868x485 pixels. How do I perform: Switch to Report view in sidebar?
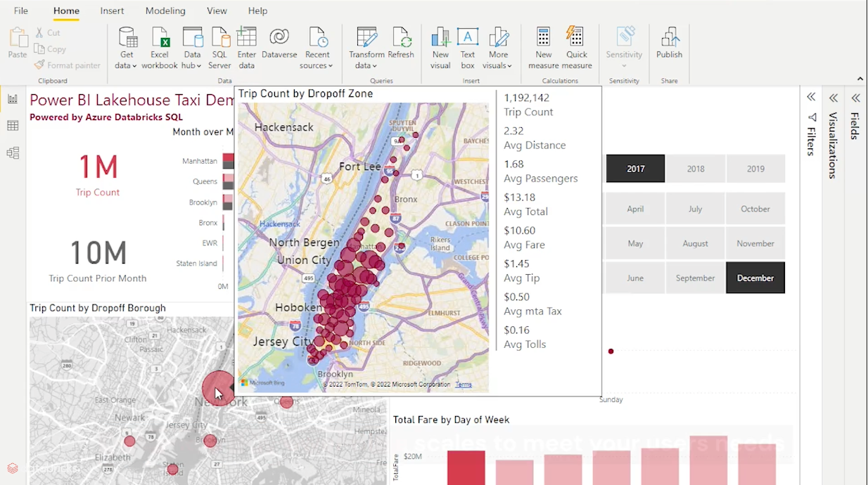coord(13,99)
